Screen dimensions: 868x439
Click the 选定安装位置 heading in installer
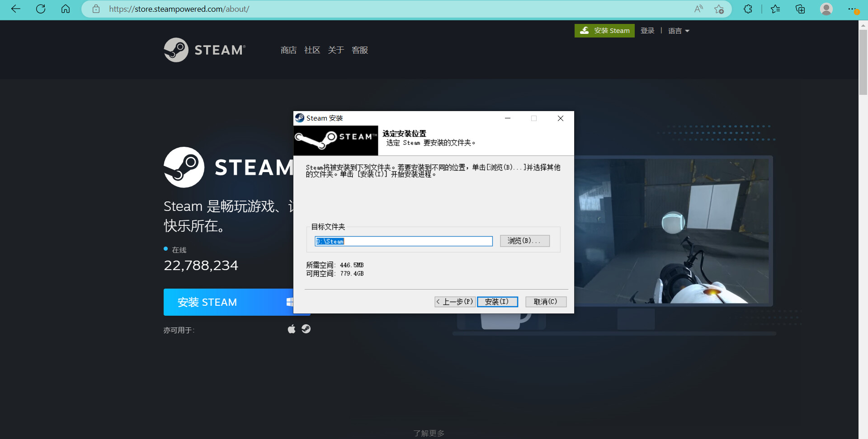point(404,134)
